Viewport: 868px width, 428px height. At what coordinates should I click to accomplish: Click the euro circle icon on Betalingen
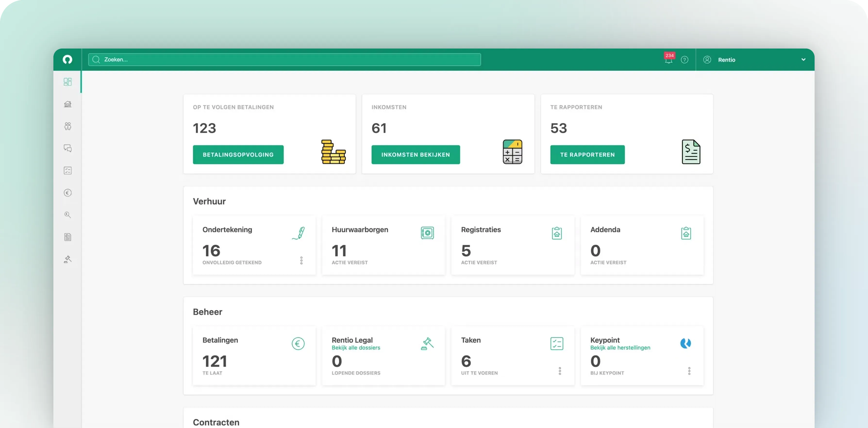coord(298,344)
